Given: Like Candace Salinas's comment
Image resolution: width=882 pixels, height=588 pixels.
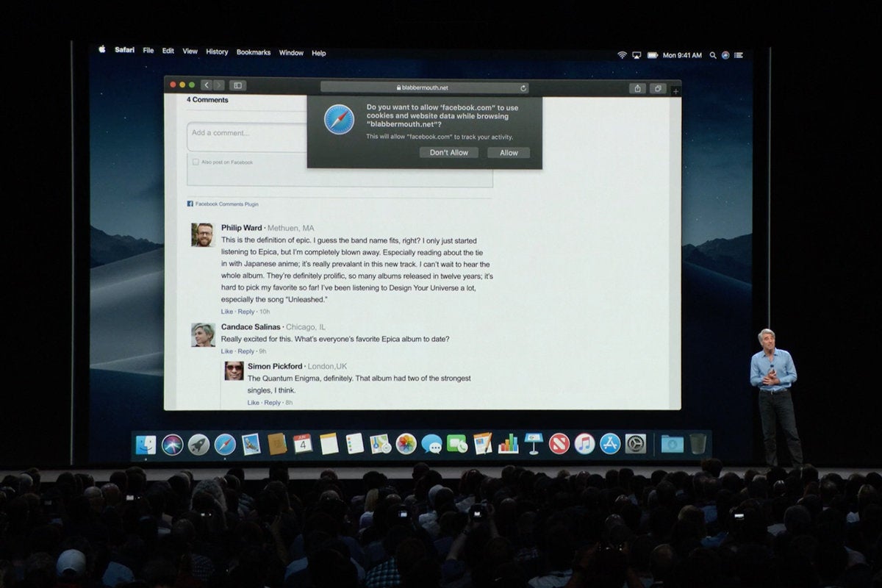Looking at the screenshot, I should [226, 351].
